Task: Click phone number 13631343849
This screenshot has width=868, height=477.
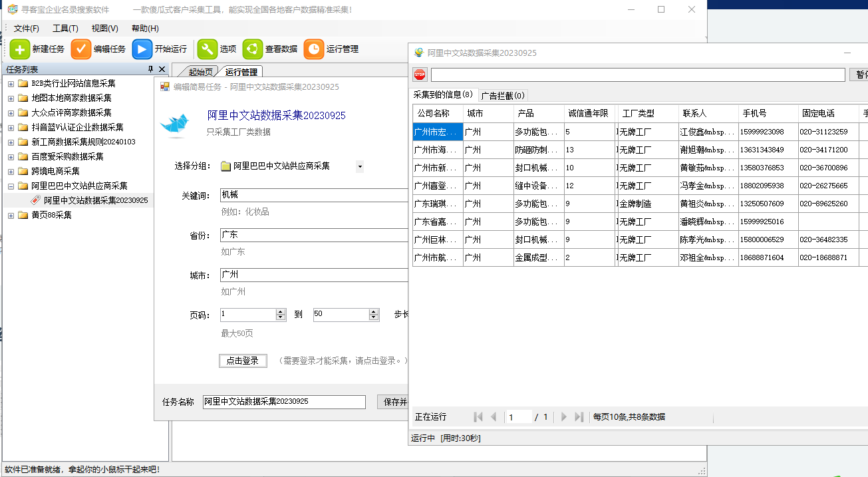Action: tap(768, 150)
